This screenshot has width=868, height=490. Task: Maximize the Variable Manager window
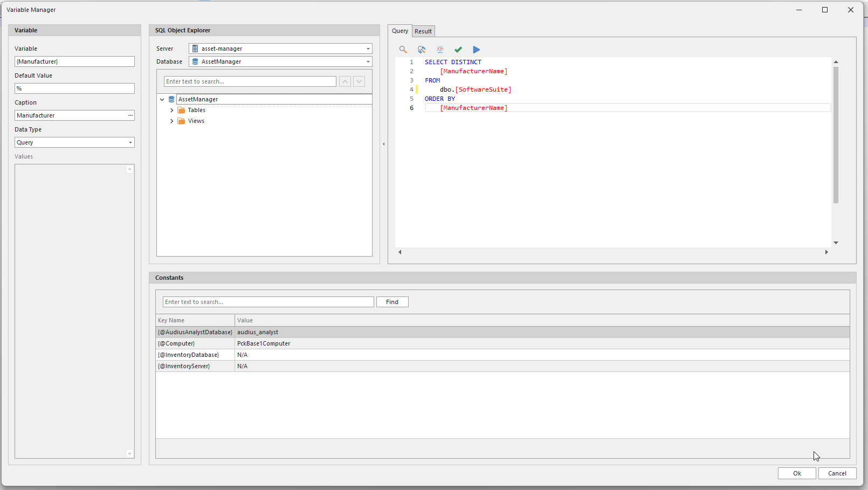[x=825, y=10]
